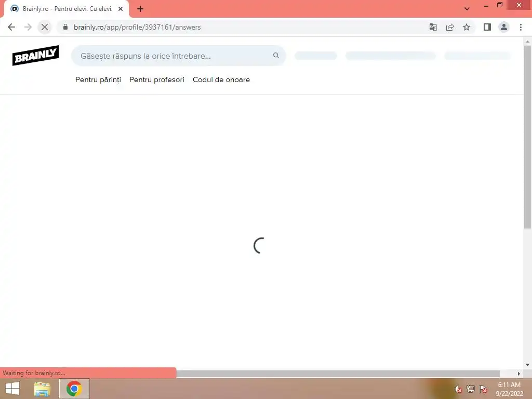
Task: Go back with the browser back arrow
Action: click(11, 27)
